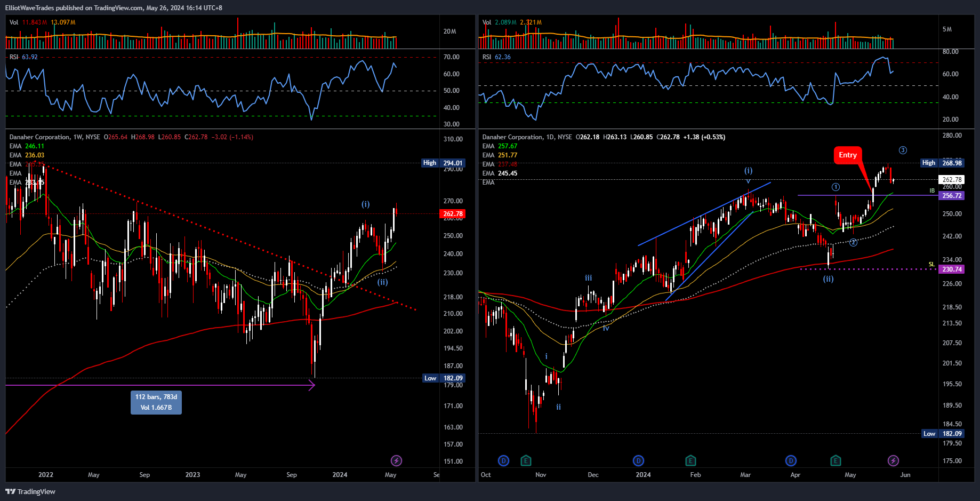
Task: Click the circled 1 wave label on daily chart
Action: (x=836, y=187)
